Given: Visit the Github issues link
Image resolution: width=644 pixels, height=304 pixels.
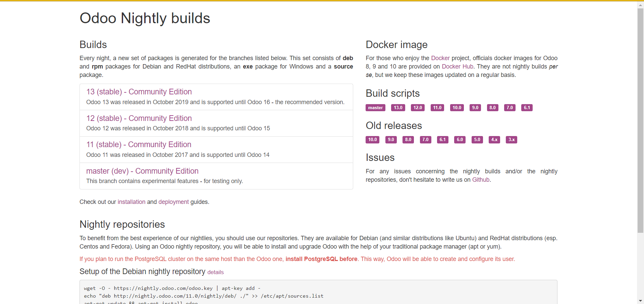Looking at the screenshot, I should (x=481, y=180).
